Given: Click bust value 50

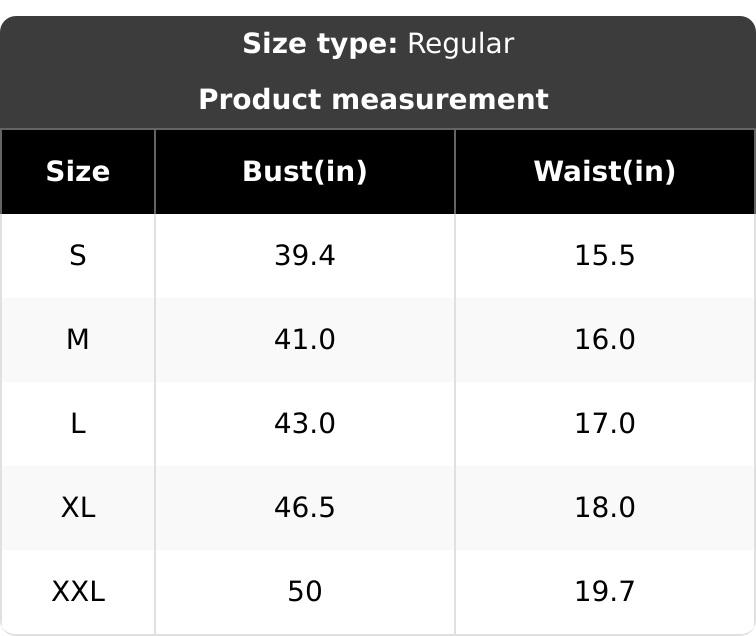Looking at the screenshot, I should (305, 592).
